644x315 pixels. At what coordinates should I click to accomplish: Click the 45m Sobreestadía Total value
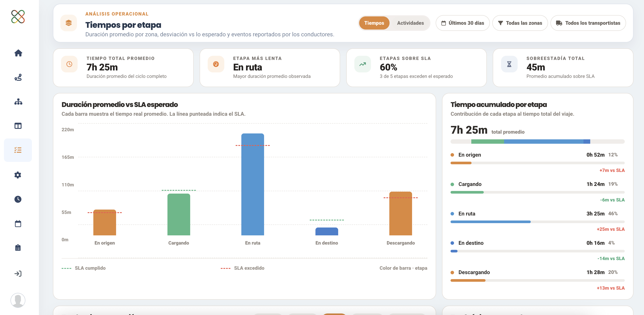536,67
